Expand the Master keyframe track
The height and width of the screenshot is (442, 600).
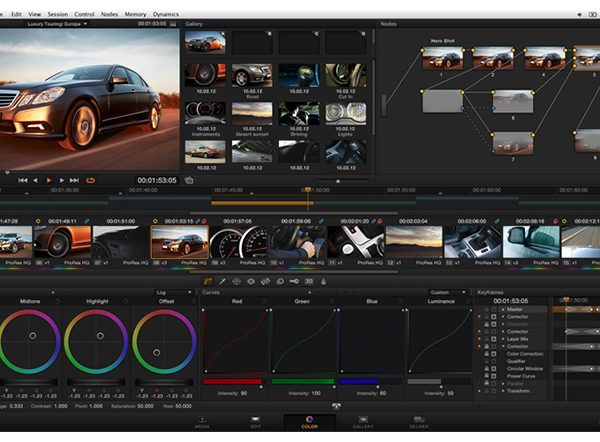(x=503, y=309)
